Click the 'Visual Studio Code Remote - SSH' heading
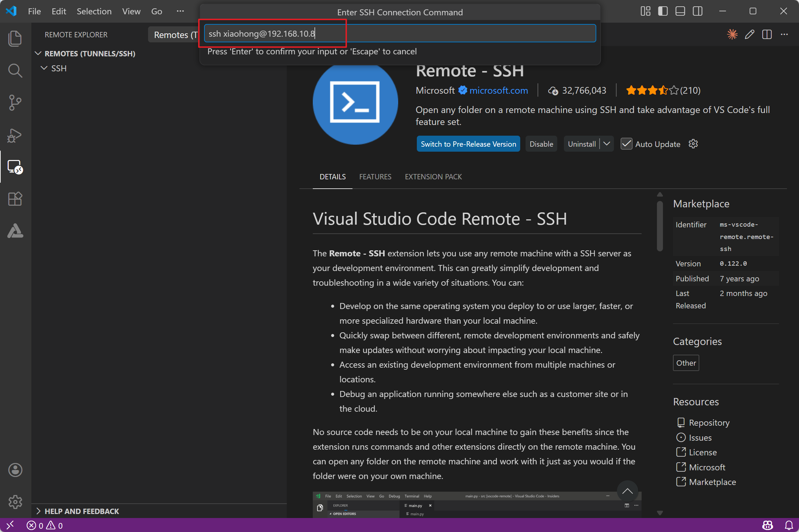Screen dimensions: 799x532 [440, 219]
